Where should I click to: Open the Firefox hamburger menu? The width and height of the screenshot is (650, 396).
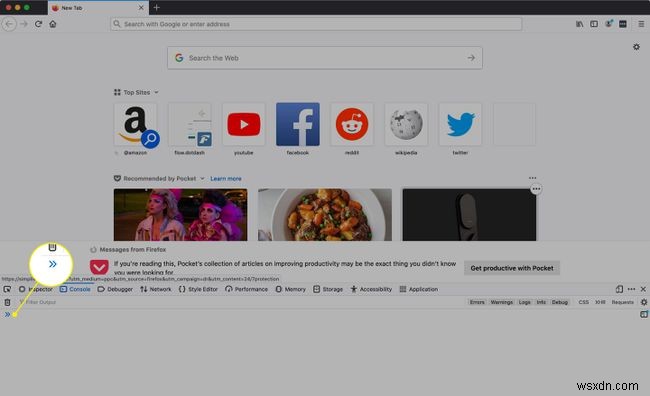coord(641,24)
